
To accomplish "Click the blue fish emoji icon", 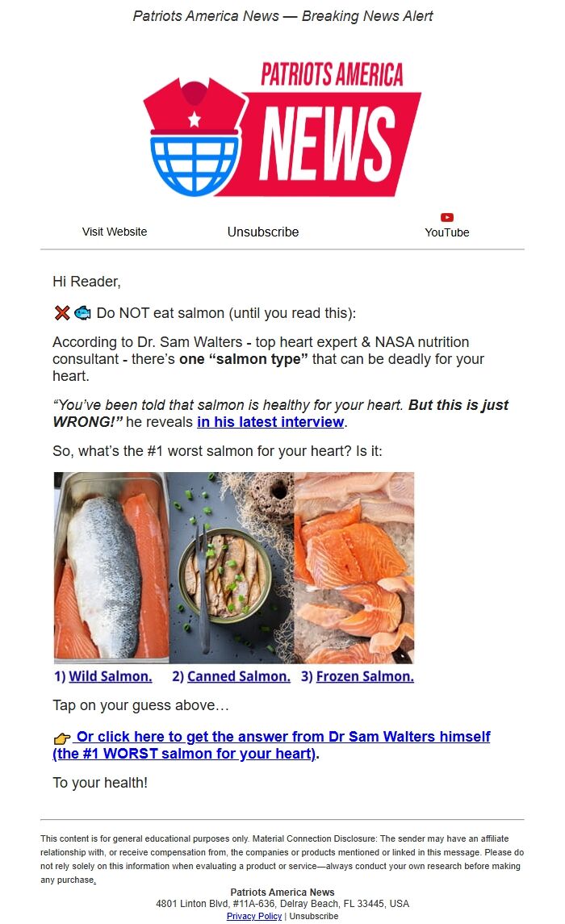I will (82, 313).
